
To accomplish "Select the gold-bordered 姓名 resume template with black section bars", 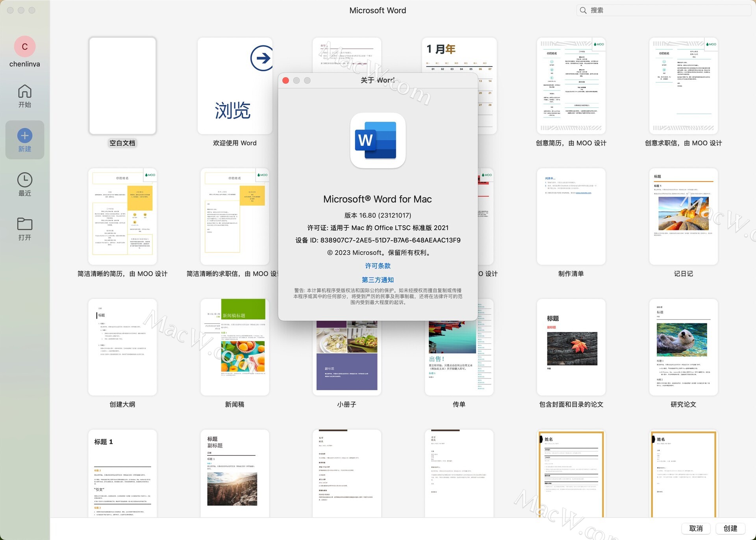I will [571, 473].
